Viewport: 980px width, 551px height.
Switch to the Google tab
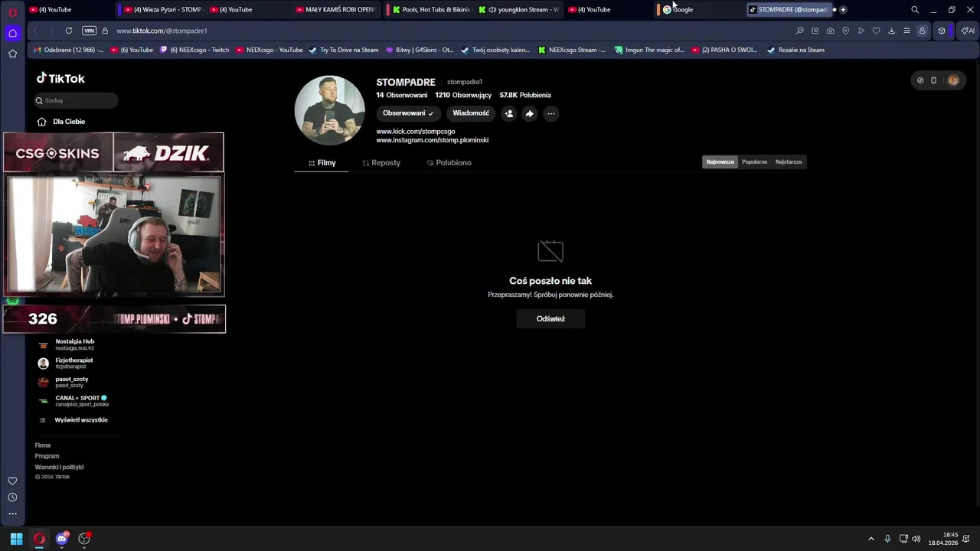(701, 10)
